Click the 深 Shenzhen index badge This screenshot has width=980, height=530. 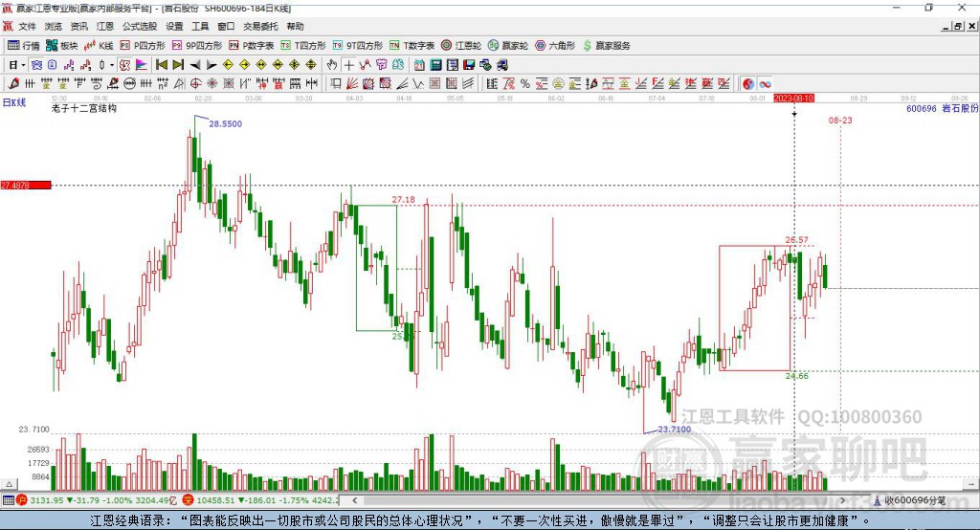pyautogui.click(x=188, y=500)
